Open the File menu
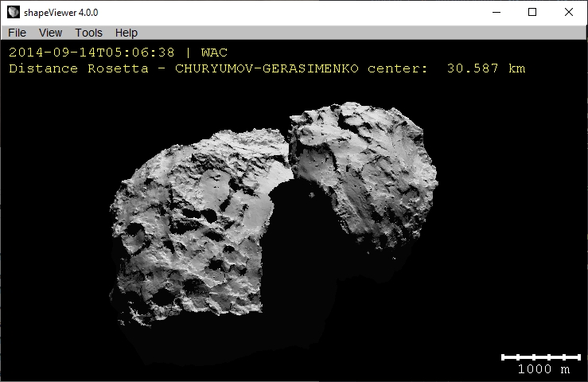Viewport: 588px width, 382px height. pyautogui.click(x=17, y=33)
